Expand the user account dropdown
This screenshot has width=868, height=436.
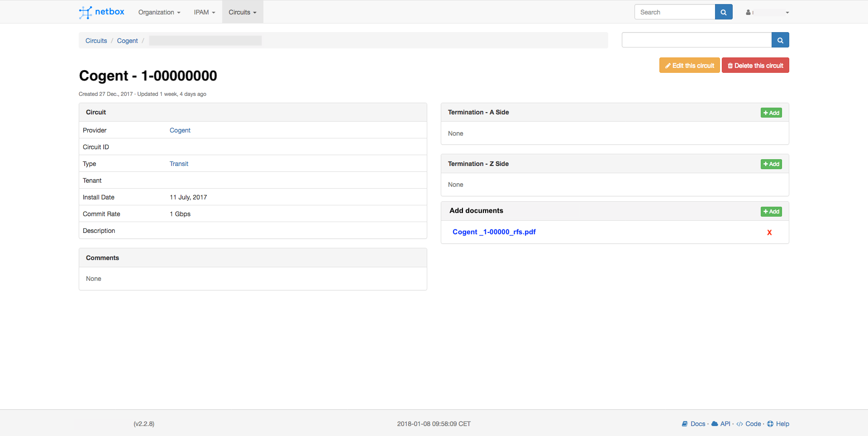(768, 12)
